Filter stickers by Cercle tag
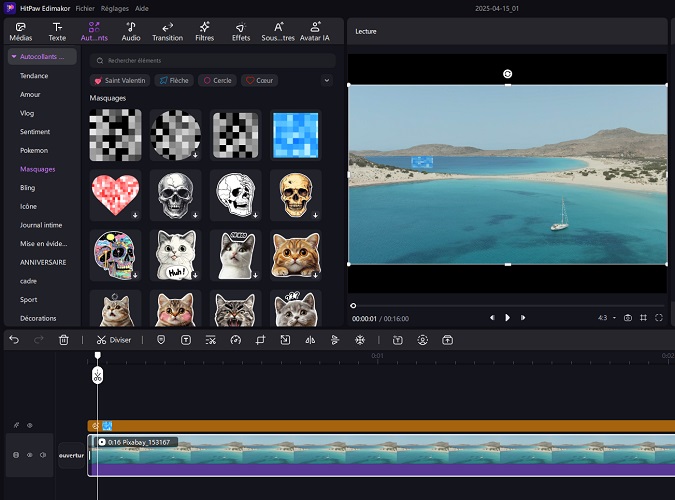 pyautogui.click(x=217, y=81)
